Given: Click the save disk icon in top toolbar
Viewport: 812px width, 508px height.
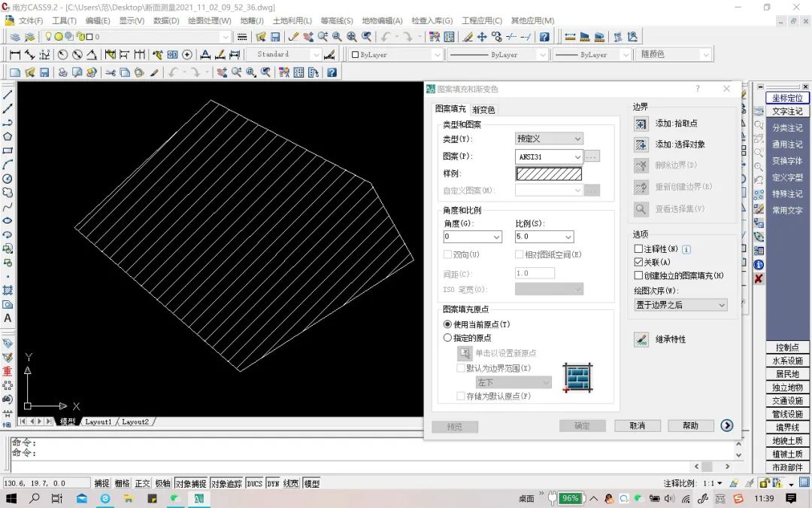Looking at the screenshot, I should point(275,37).
